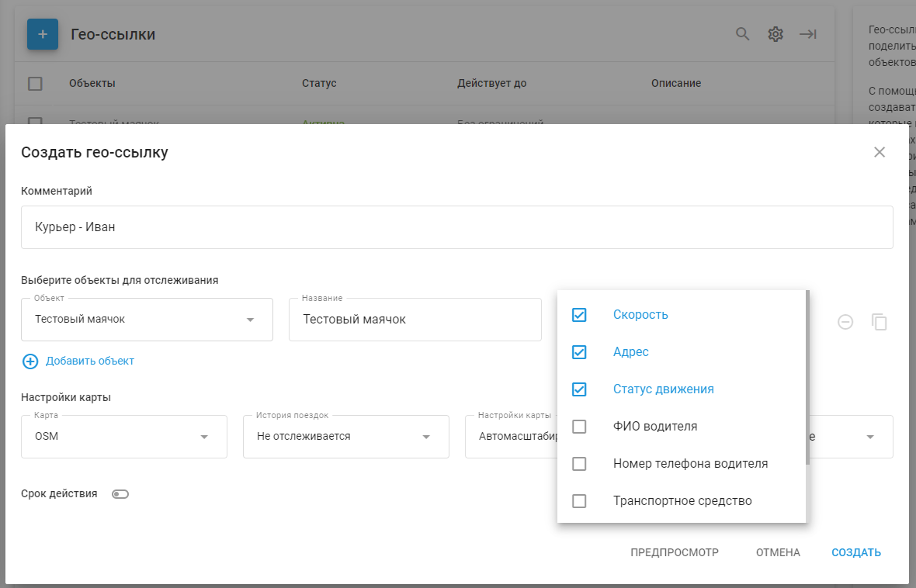Viewport: 916px width, 588px height.
Task: Select the Статус движения option label
Action: tap(664, 389)
